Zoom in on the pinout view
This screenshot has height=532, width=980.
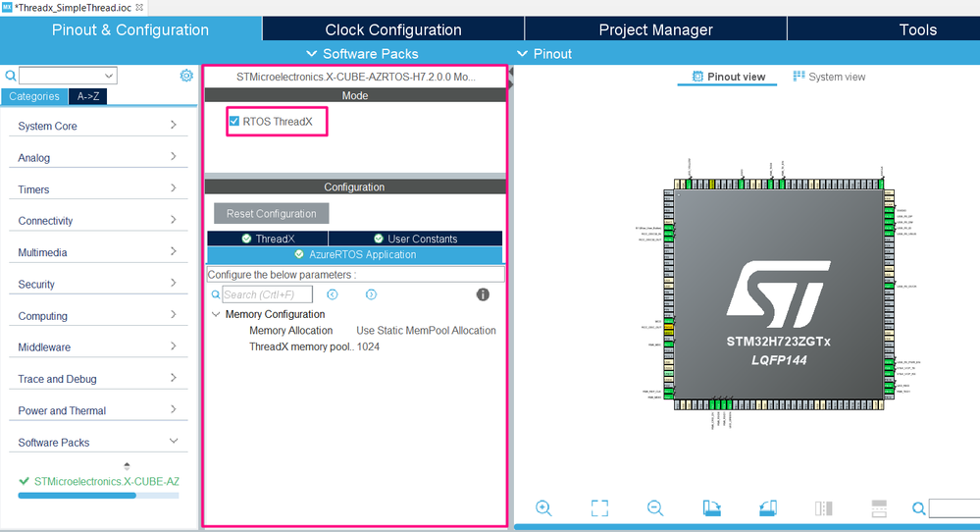[x=543, y=508]
